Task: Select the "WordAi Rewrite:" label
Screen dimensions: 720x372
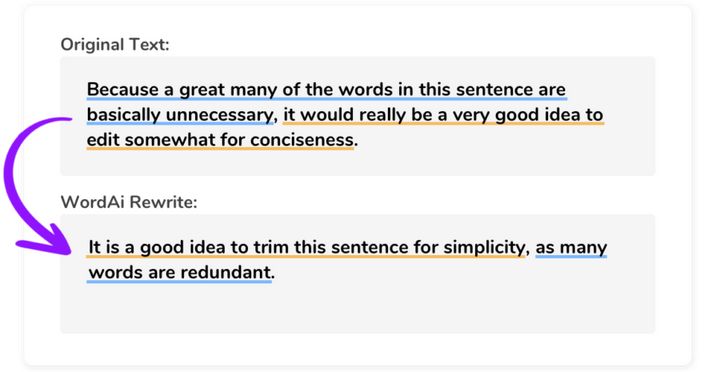Action: pyautogui.click(x=129, y=202)
